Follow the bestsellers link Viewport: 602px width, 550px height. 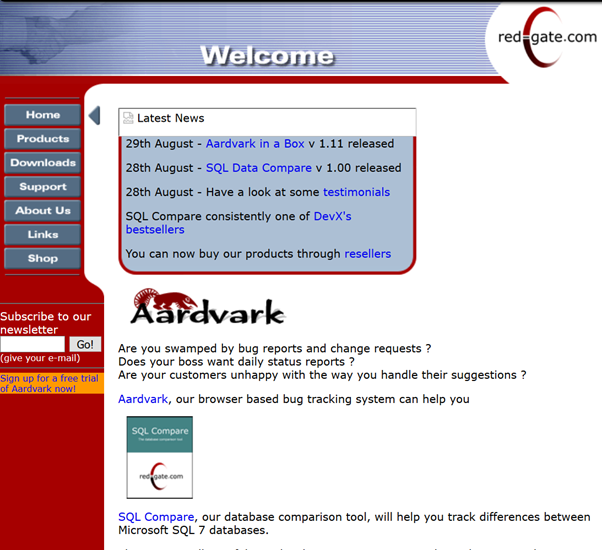click(x=155, y=230)
